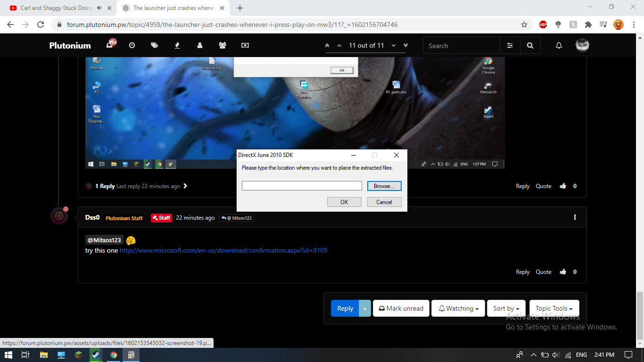644x362 pixels.
Task: Open a new browser tab
Action: (x=240, y=8)
